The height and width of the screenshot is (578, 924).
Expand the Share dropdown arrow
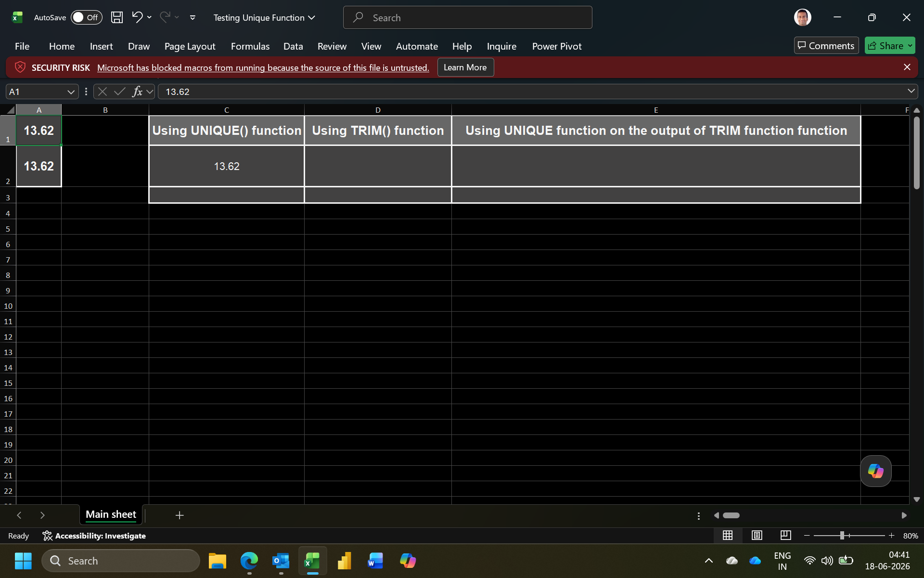910,46
